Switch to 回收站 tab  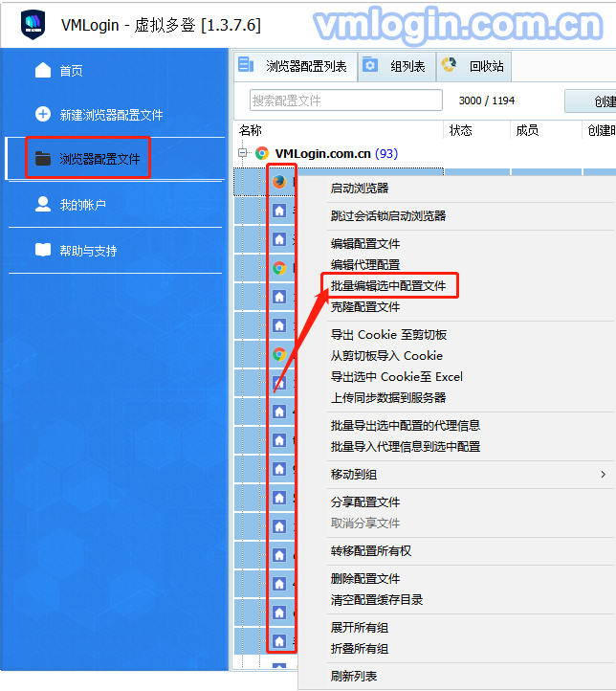click(x=473, y=66)
